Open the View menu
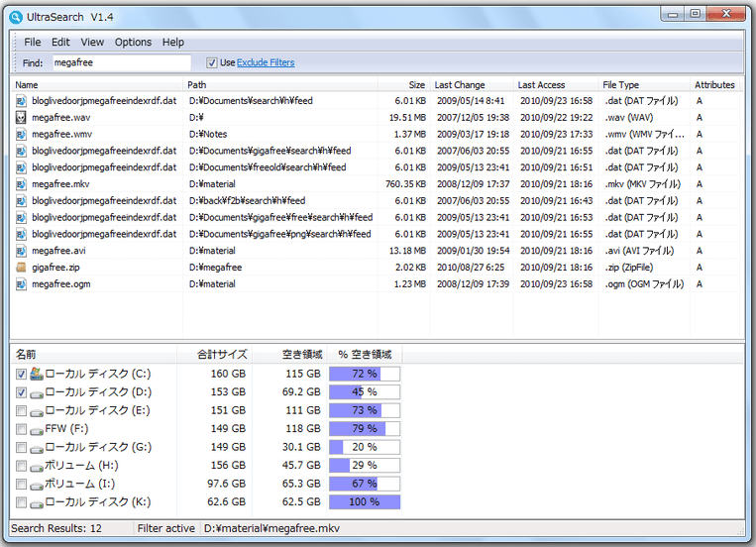Viewport: 756px width, 547px height. 92,43
